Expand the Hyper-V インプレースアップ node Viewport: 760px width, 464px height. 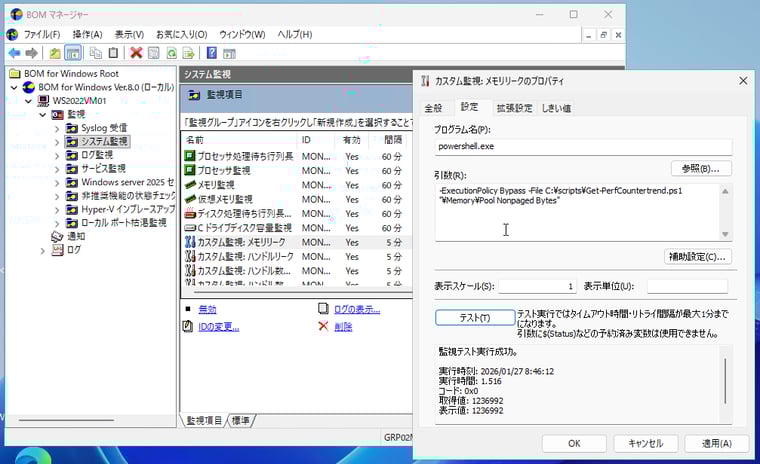point(57,210)
